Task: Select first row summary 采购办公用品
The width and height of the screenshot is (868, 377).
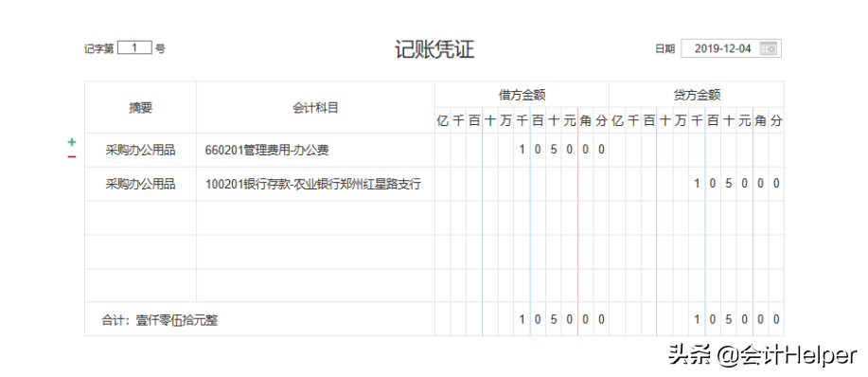Action: [141, 150]
